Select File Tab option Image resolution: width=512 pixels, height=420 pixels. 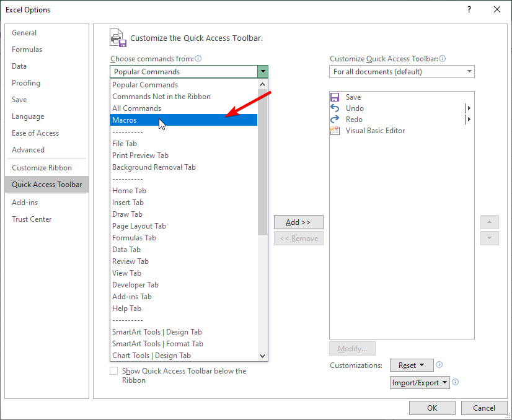(x=184, y=144)
